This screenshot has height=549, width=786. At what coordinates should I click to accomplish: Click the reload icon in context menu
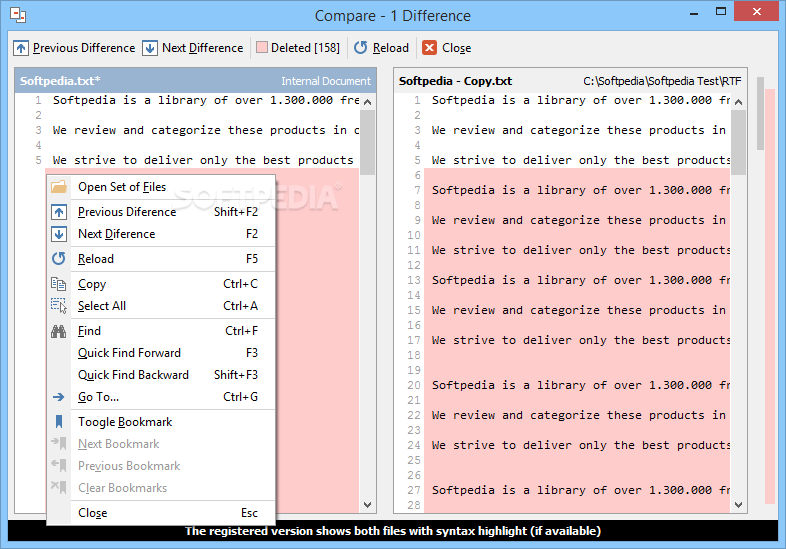pyautogui.click(x=59, y=259)
